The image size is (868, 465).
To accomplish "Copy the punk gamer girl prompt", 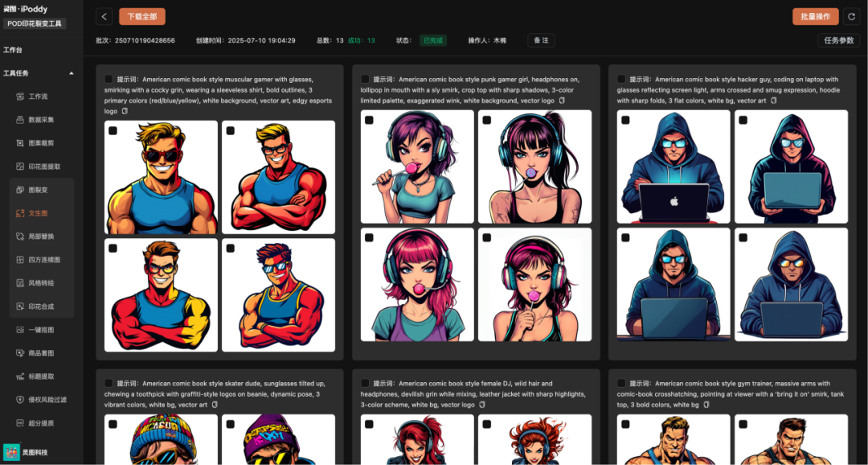I will click(562, 101).
